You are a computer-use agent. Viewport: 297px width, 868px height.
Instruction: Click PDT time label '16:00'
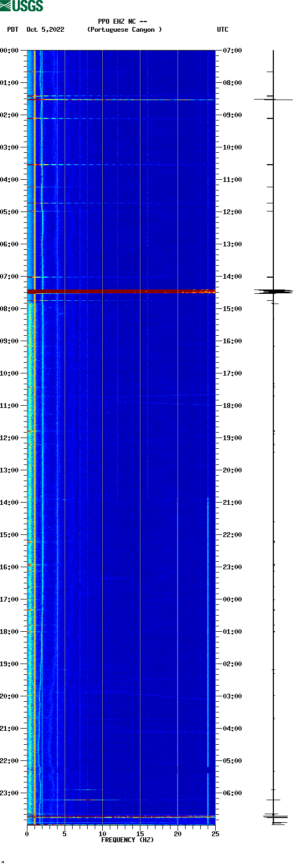[x=9, y=567]
